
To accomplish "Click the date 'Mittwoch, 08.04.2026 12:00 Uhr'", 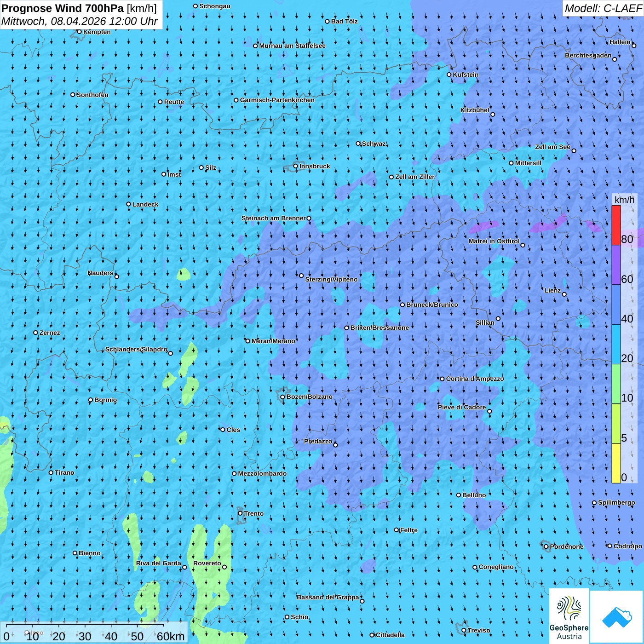I will tap(80, 21).
